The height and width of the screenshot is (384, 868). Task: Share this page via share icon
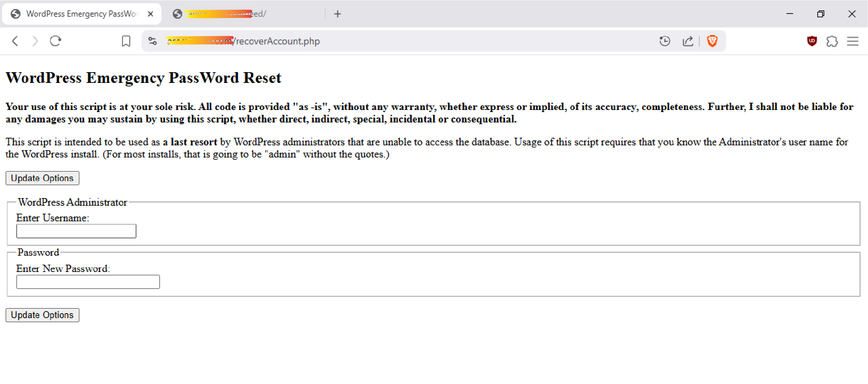pyautogui.click(x=688, y=41)
